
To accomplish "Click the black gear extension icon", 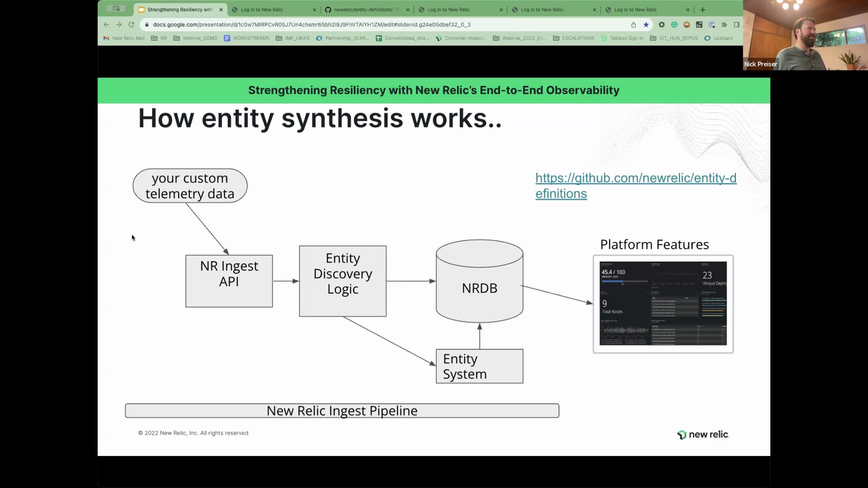I will (661, 24).
